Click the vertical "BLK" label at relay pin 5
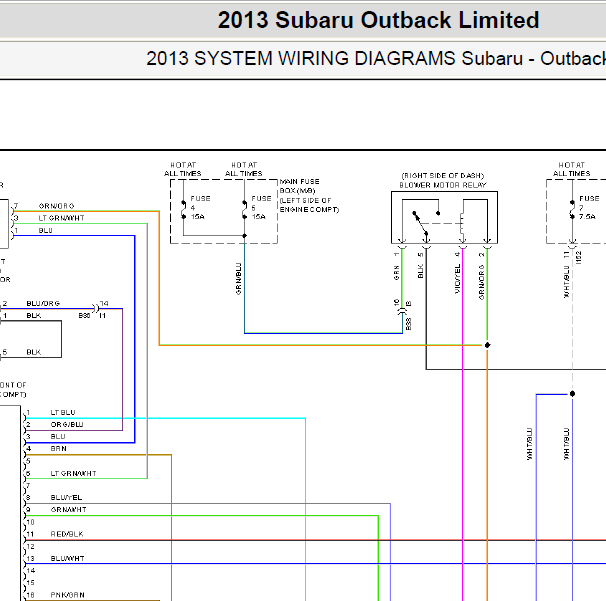This screenshot has width=606, height=601. 421,271
